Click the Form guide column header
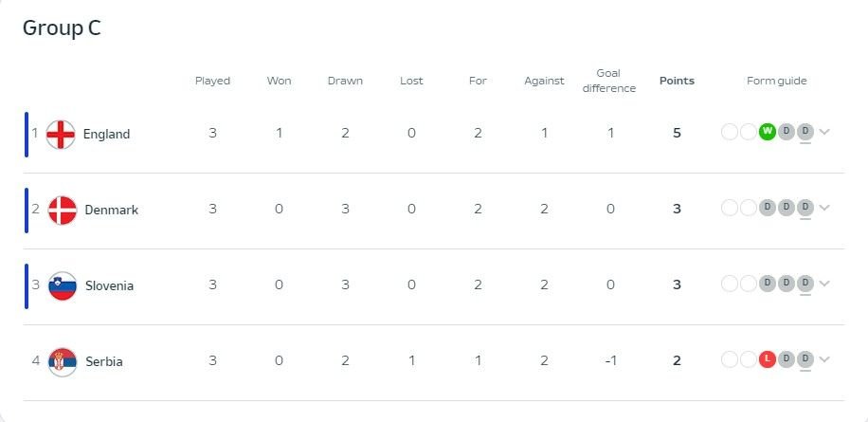868x422 pixels. pyautogui.click(x=777, y=81)
